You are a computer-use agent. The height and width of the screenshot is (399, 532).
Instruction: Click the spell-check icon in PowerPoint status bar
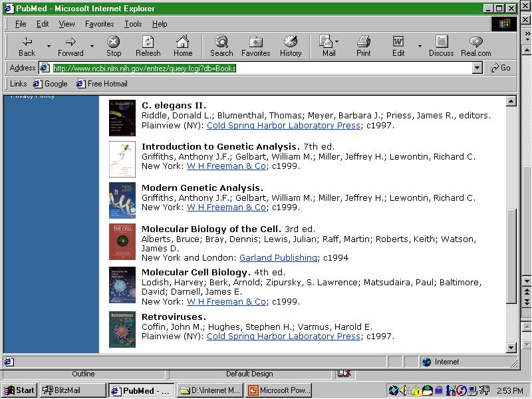tap(344, 374)
